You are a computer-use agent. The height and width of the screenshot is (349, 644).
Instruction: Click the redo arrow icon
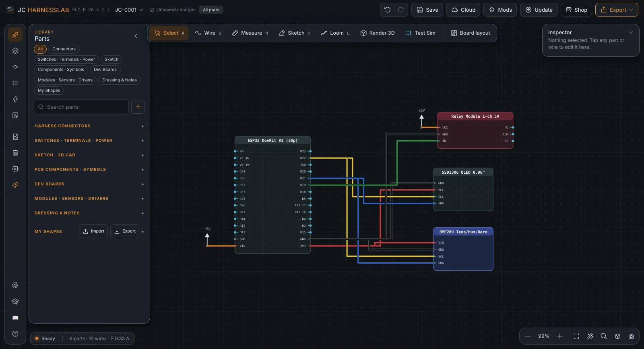(x=401, y=10)
